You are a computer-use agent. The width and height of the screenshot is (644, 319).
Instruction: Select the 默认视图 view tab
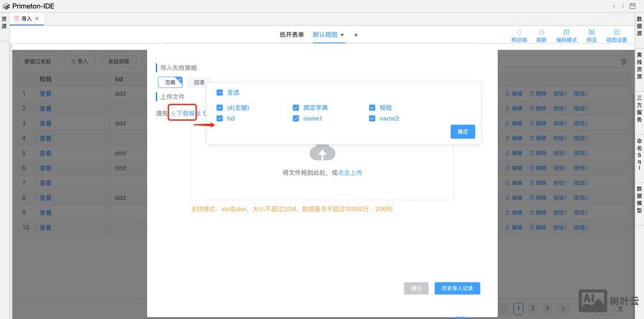(325, 35)
